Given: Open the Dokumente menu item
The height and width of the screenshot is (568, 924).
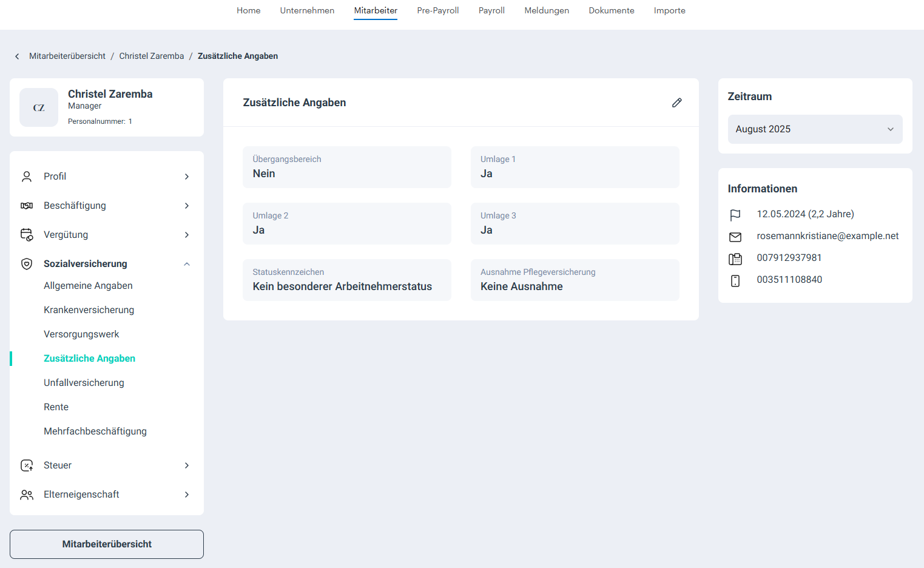Looking at the screenshot, I should point(611,10).
